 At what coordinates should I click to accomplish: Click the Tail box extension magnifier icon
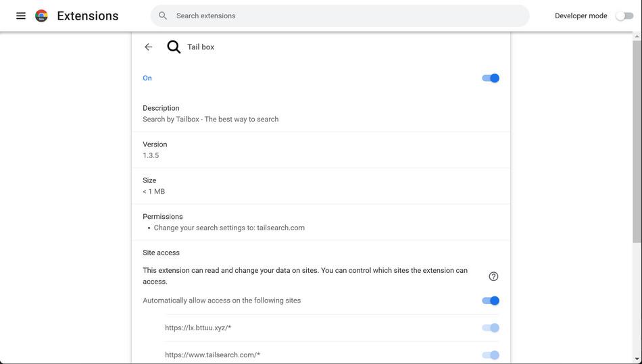pos(174,47)
